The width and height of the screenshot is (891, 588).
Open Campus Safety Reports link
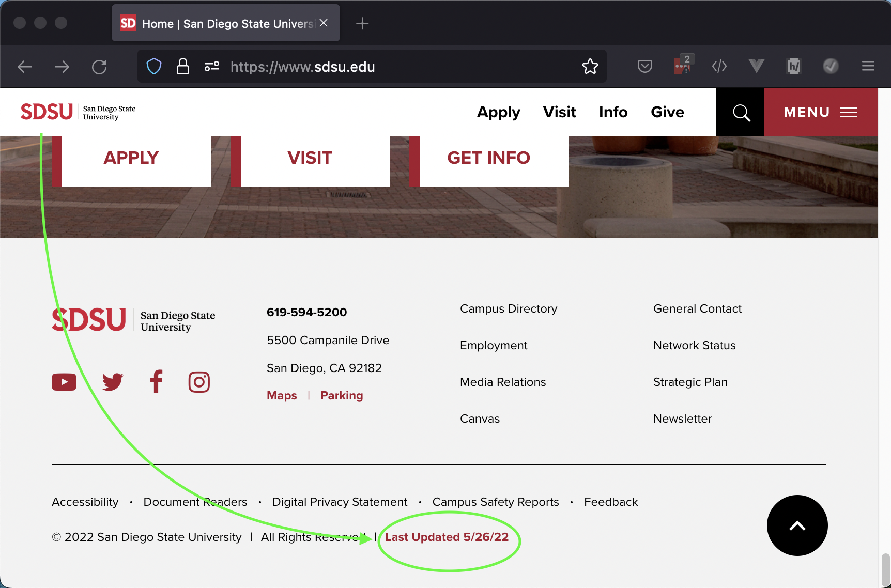point(496,502)
